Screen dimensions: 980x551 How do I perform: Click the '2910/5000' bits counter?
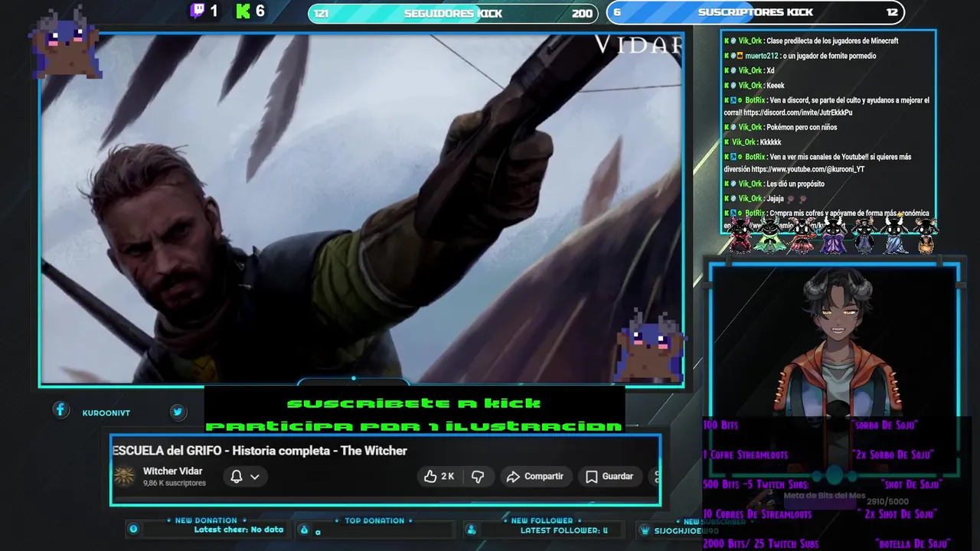[x=887, y=502]
